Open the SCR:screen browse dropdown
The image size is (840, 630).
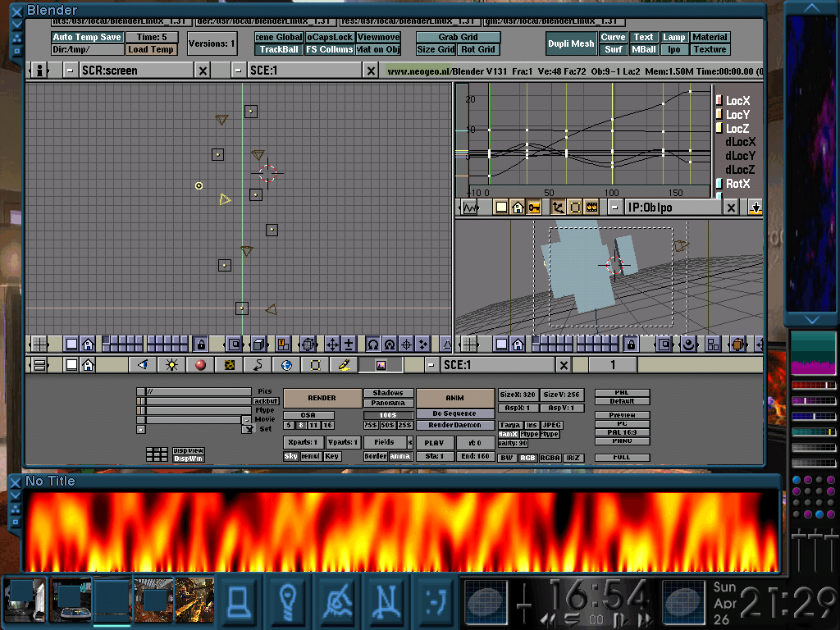point(71,71)
